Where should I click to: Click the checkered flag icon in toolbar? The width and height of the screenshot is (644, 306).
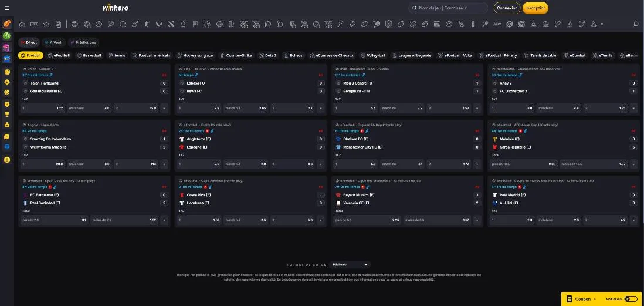click(x=195, y=24)
